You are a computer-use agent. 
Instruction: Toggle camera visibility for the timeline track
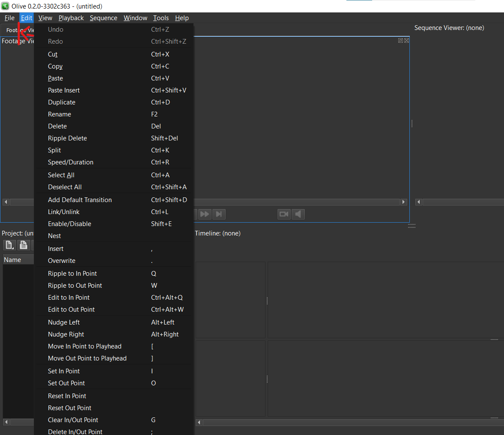click(x=283, y=214)
